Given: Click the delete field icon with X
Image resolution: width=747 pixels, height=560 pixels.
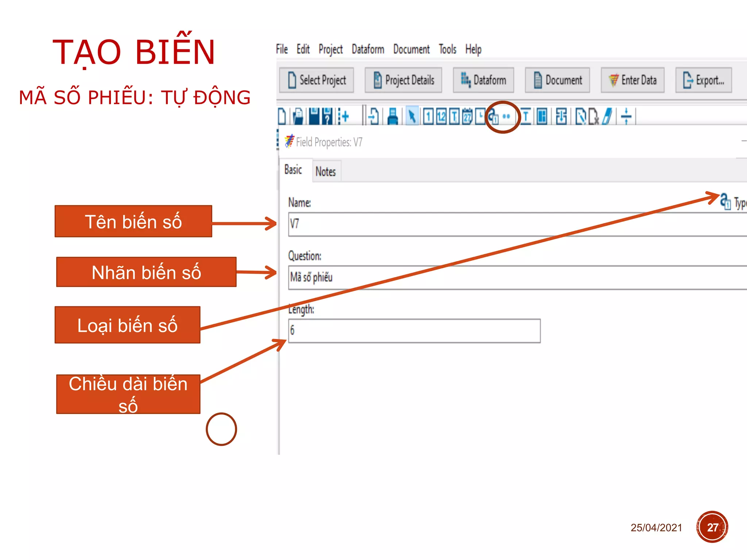Looking at the screenshot, I should click(x=594, y=117).
